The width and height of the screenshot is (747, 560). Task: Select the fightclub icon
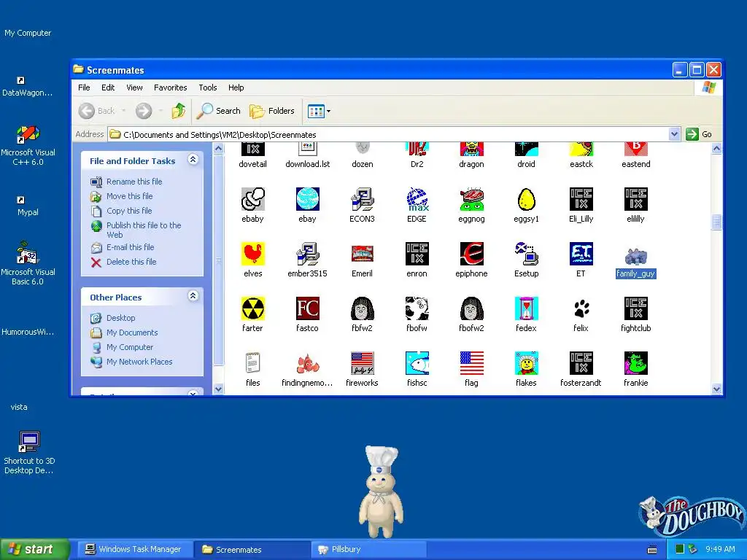636,308
